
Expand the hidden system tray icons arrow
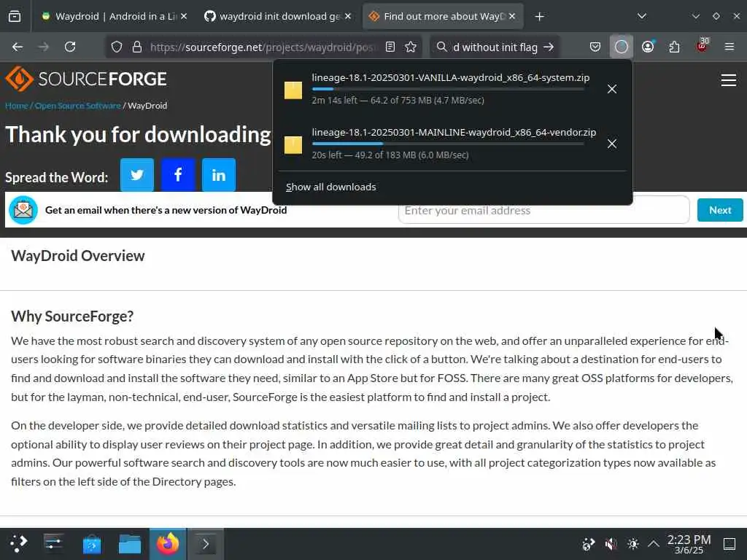click(654, 544)
